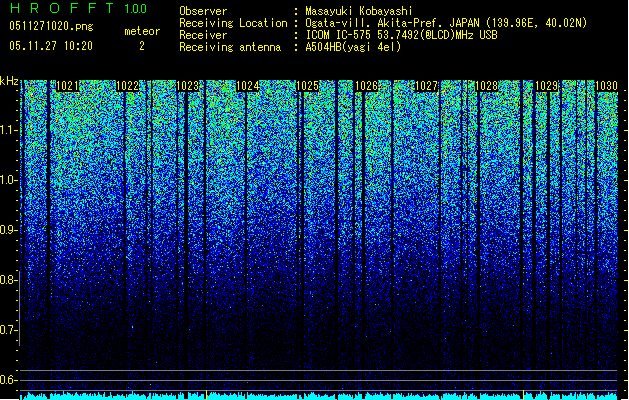Click the 1024 time marker label
Image resolution: width=629 pixels, height=400 pixels.
(248, 86)
